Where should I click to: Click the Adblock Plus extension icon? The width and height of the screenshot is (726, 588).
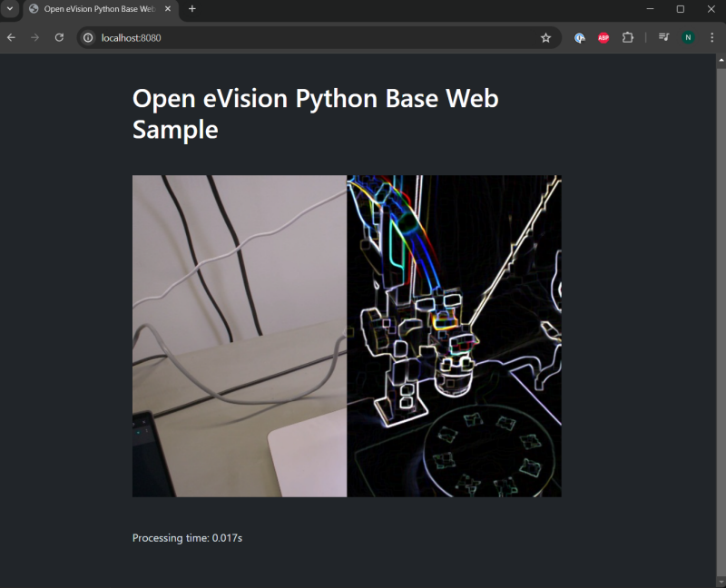pos(603,37)
